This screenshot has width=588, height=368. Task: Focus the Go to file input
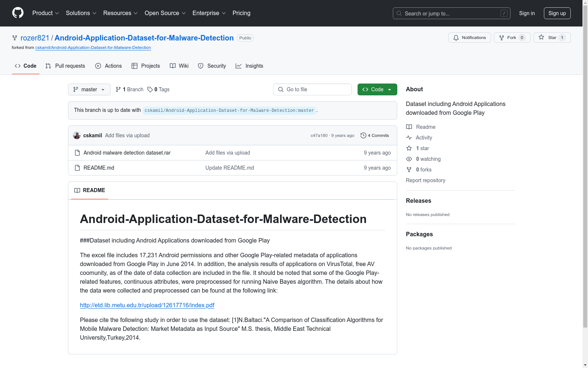tap(312, 89)
